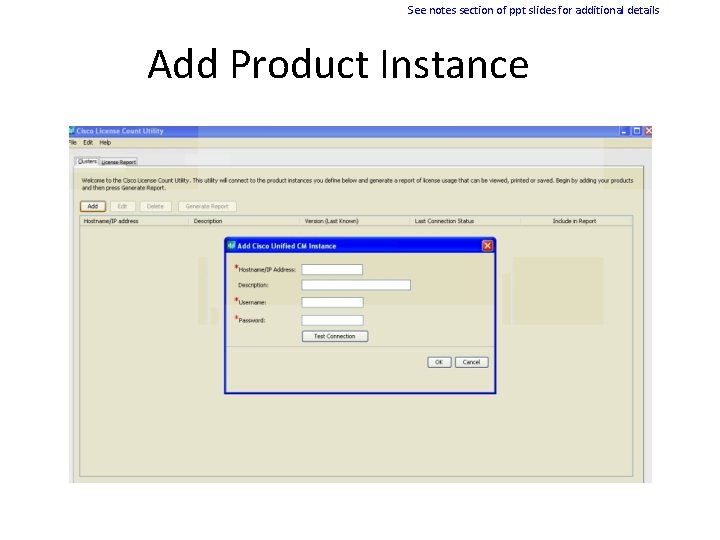The width and height of the screenshot is (720, 540).
Task: Click the Generate Report button
Action: click(x=207, y=206)
